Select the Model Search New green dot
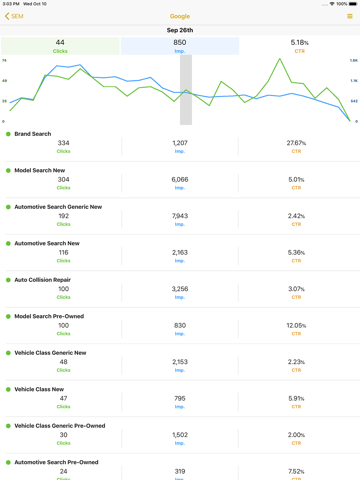 8,170
